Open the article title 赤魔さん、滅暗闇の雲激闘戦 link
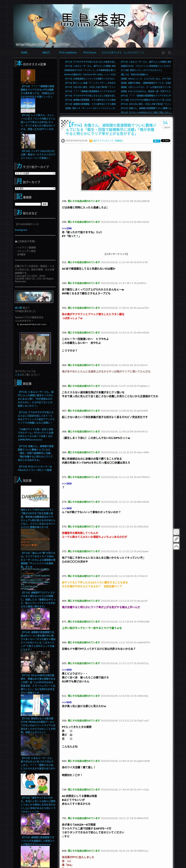186x868 pixels. (111, 129)
